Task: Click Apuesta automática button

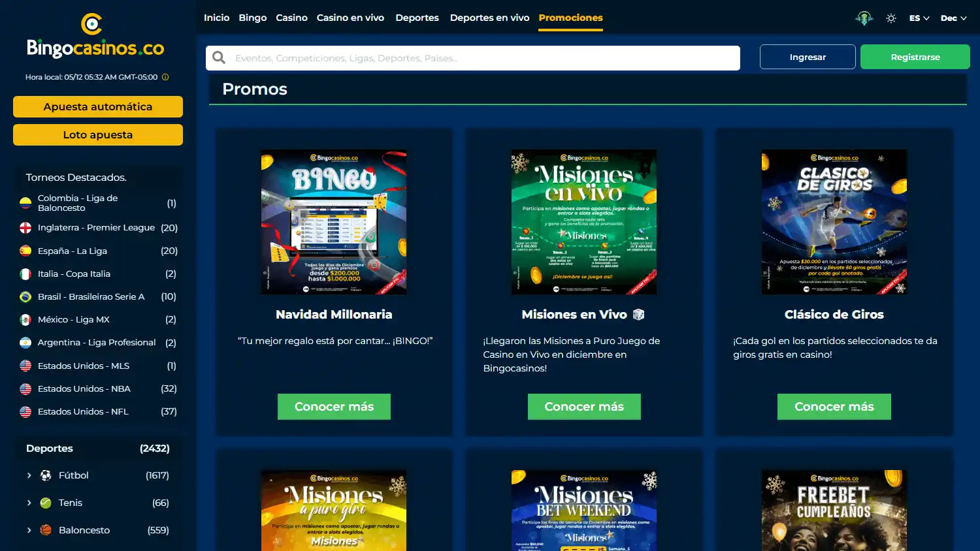Action: pos(98,106)
